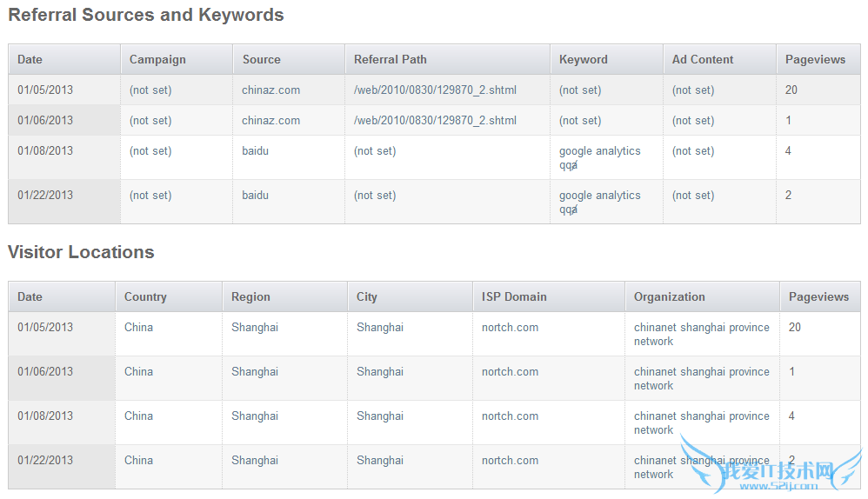Click the Region column header

click(250, 296)
